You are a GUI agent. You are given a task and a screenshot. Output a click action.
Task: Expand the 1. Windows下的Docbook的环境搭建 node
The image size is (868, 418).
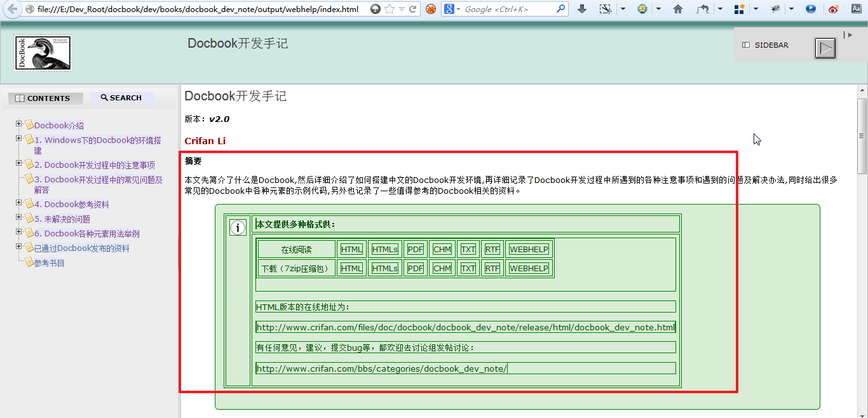[19, 138]
